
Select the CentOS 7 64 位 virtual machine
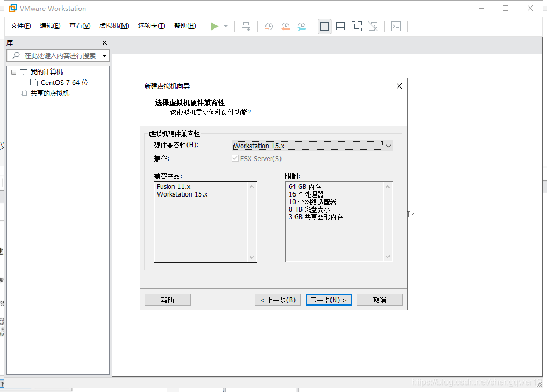tap(64, 83)
